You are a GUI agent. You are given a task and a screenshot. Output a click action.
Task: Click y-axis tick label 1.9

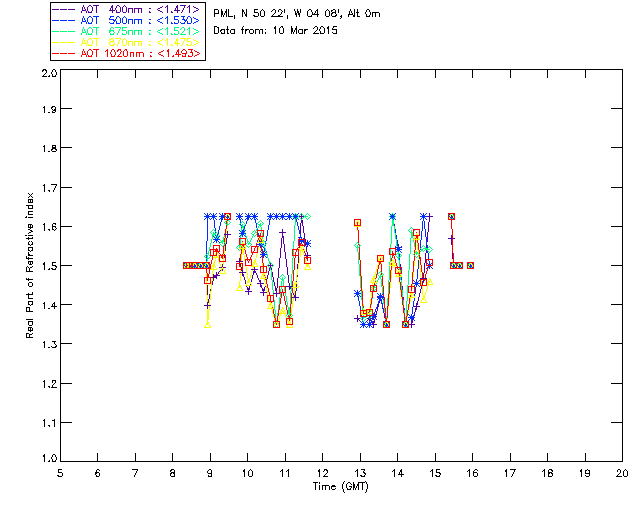pos(49,109)
